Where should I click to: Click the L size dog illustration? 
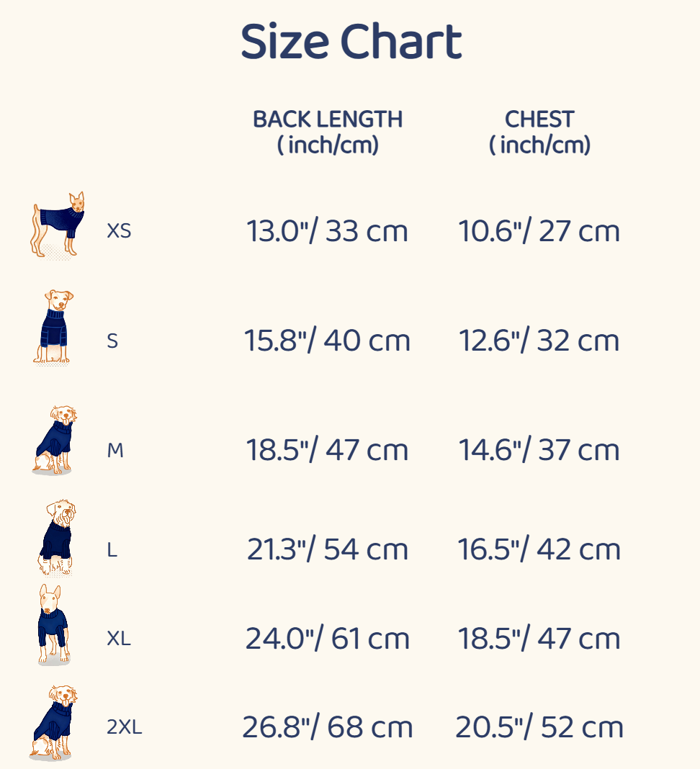pos(57,539)
